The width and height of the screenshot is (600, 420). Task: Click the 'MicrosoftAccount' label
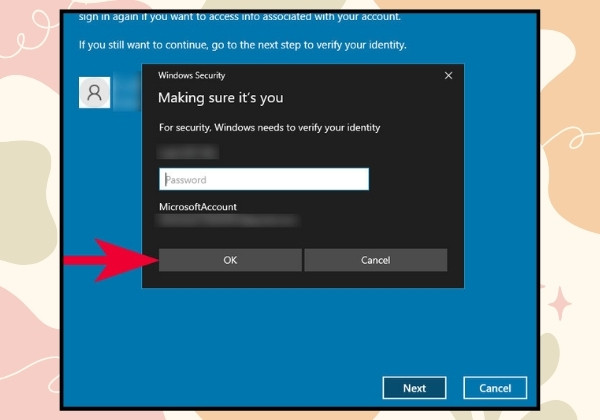pos(198,207)
